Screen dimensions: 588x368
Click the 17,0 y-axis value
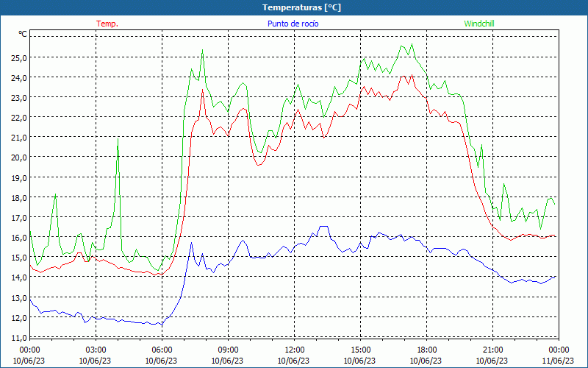19,217
